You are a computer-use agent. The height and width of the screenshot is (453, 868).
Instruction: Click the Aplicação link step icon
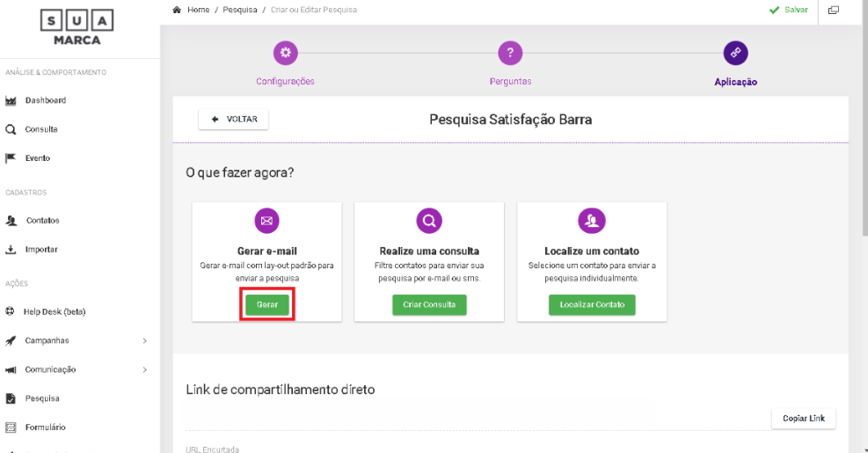(x=735, y=53)
